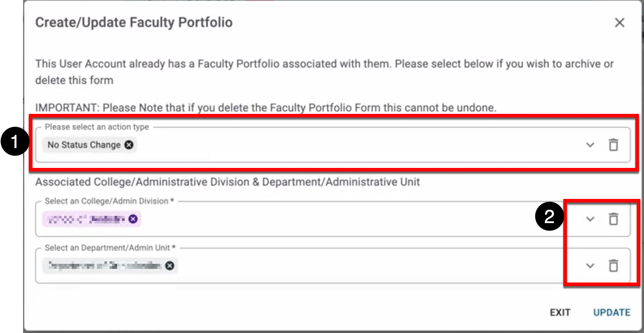Select the No Status Change chip
The image size is (644, 333).
84,145
